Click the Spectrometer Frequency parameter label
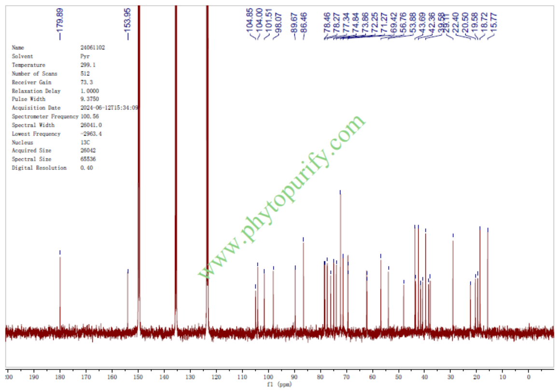The height and width of the screenshot is (392, 559). pyautogui.click(x=45, y=117)
